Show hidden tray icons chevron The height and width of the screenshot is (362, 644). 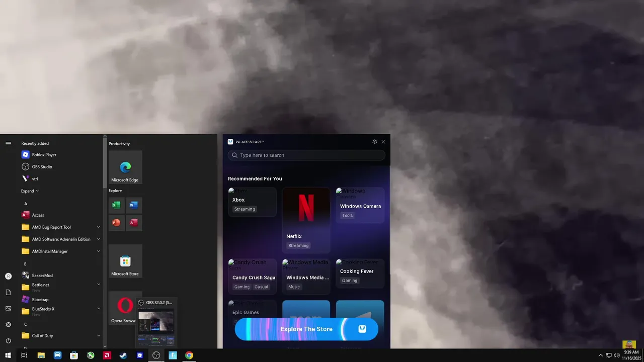[x=600, y=355]
